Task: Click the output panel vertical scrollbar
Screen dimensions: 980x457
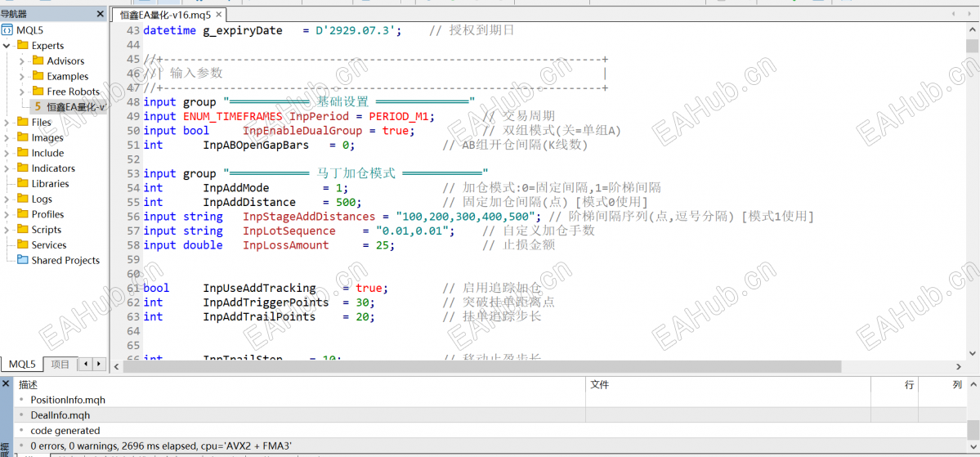Action: click(973, 429)
